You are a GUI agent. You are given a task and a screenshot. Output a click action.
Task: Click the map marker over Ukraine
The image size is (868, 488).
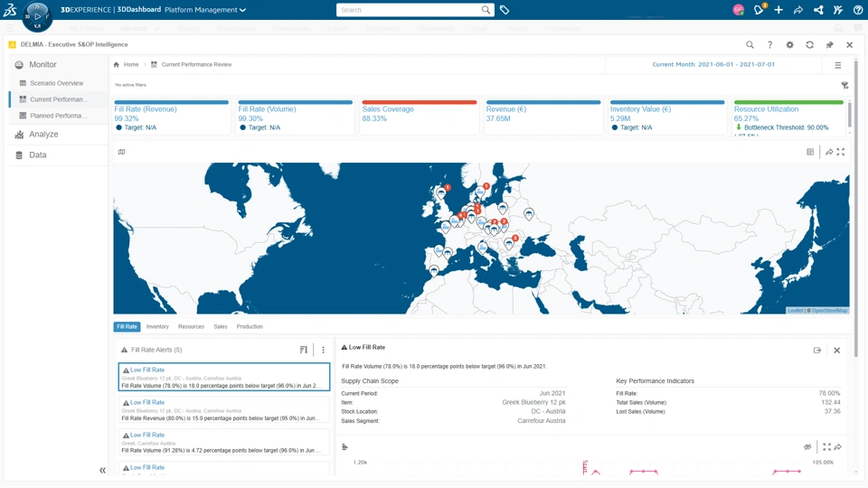click(x=529, y=213)
